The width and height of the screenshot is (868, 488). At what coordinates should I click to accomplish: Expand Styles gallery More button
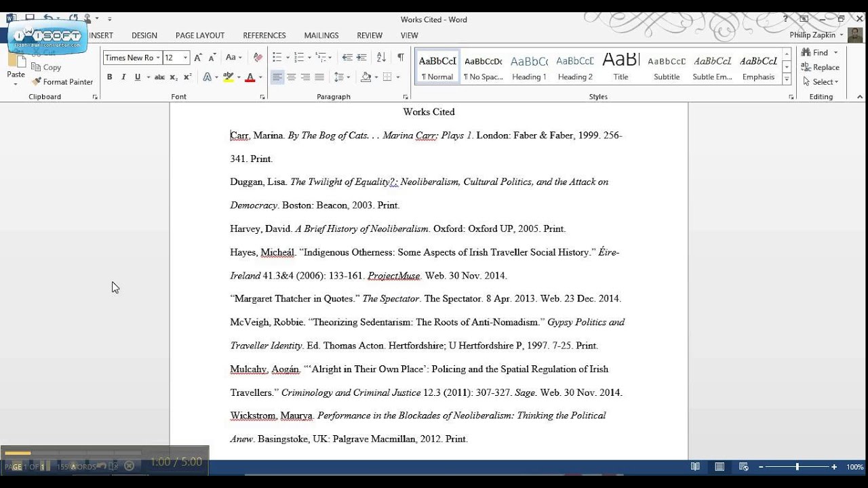pyautogui.click(x=787, y=79)
